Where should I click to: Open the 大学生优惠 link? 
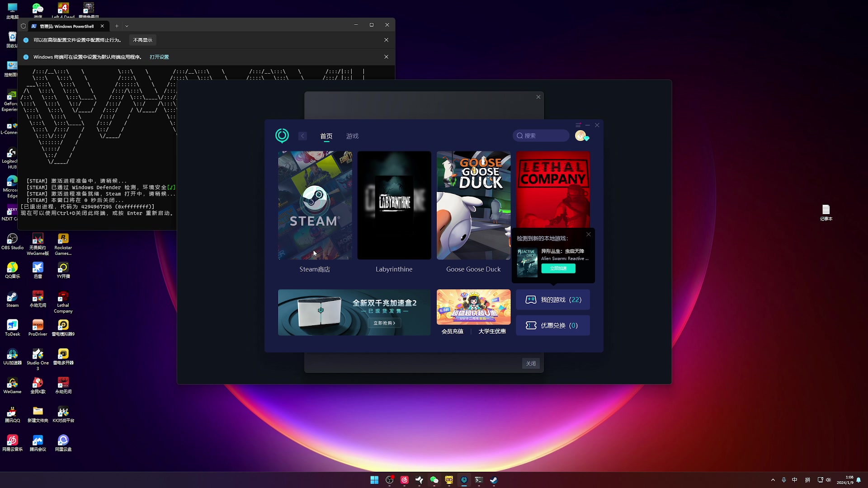pos(492,331)
